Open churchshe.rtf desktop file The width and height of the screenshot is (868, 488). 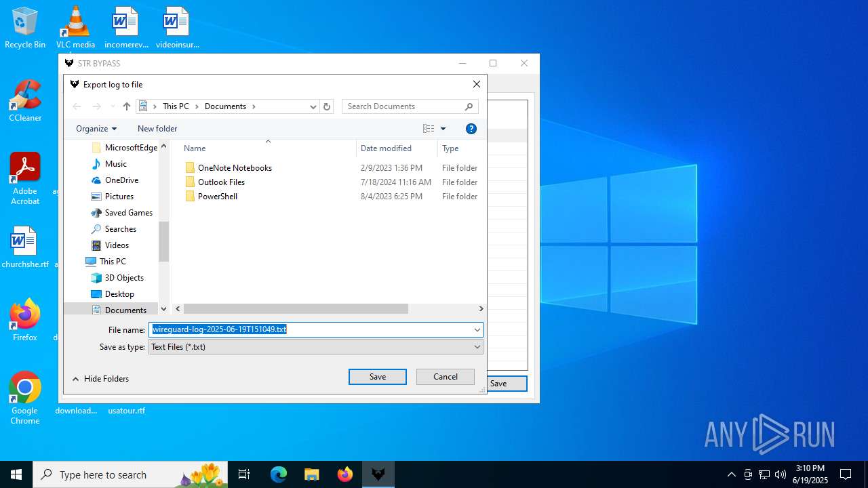pyautogui.click(x=25, y=247)
